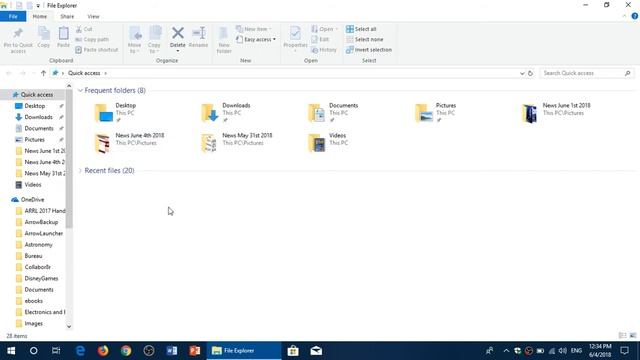640x360 pixels.
Task: Select Downloads in the navigation pane
Action: (x=38, y=117)
